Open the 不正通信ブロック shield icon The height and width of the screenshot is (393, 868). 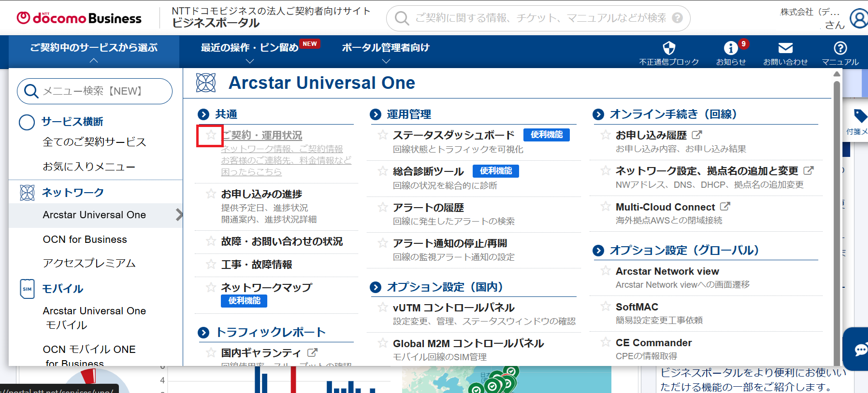click(x=669, y=48)
